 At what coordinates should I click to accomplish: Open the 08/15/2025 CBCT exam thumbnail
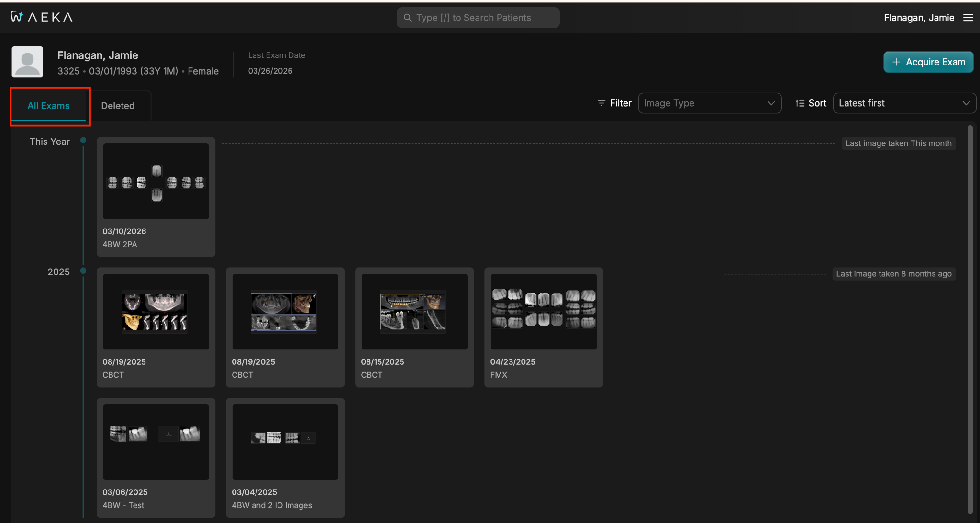(414, 312)
